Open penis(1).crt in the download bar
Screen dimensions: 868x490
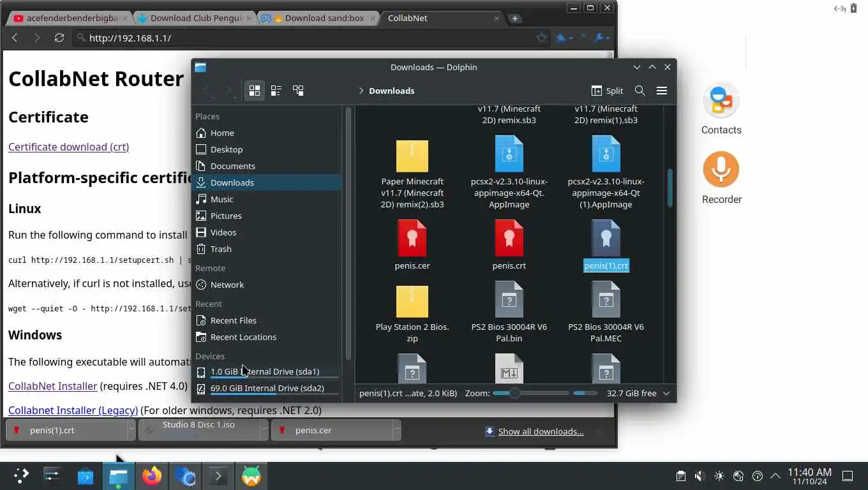coord(67,430)
